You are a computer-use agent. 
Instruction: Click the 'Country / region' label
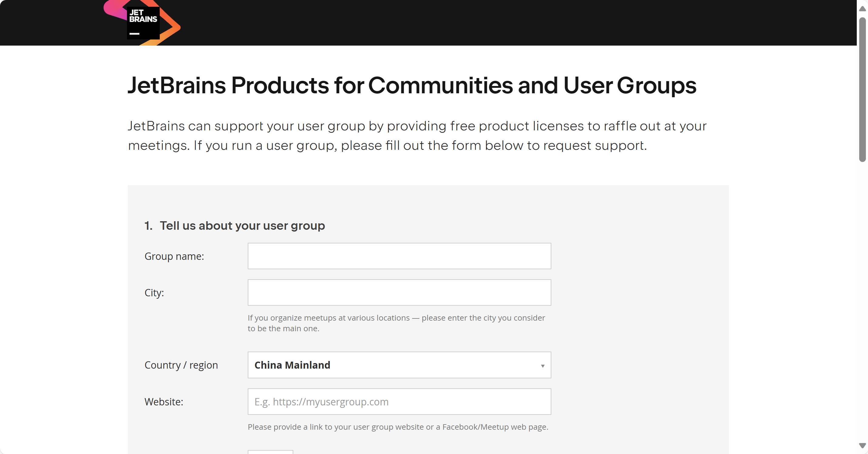pyautogui.click(x=181, y=365)
